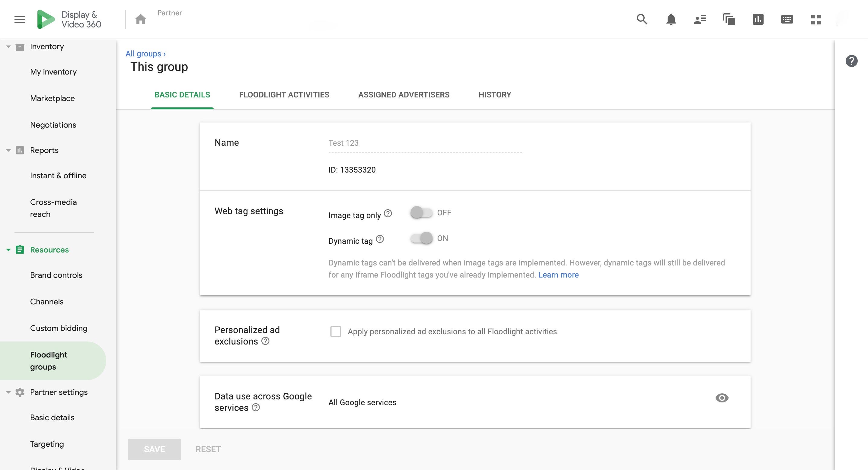Screen dimensions: 868x470
Task: Collapse the Resources section in sidebar
Action: [8, 250]
